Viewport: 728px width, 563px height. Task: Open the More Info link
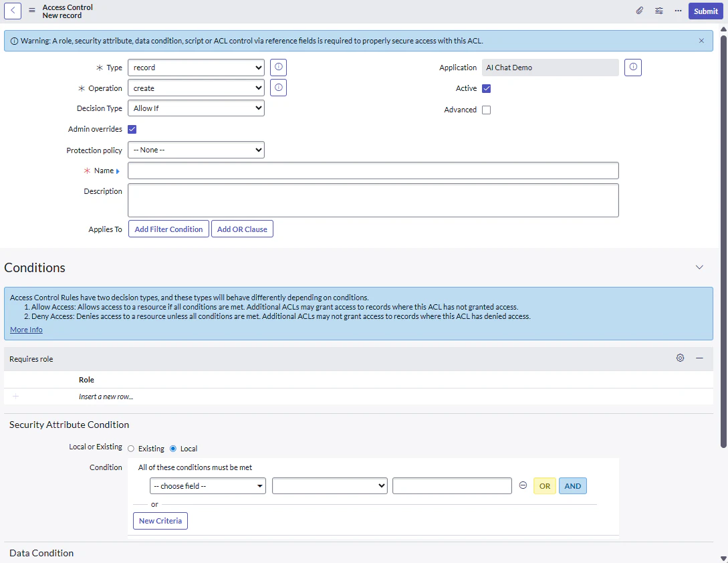pos(27,330)
